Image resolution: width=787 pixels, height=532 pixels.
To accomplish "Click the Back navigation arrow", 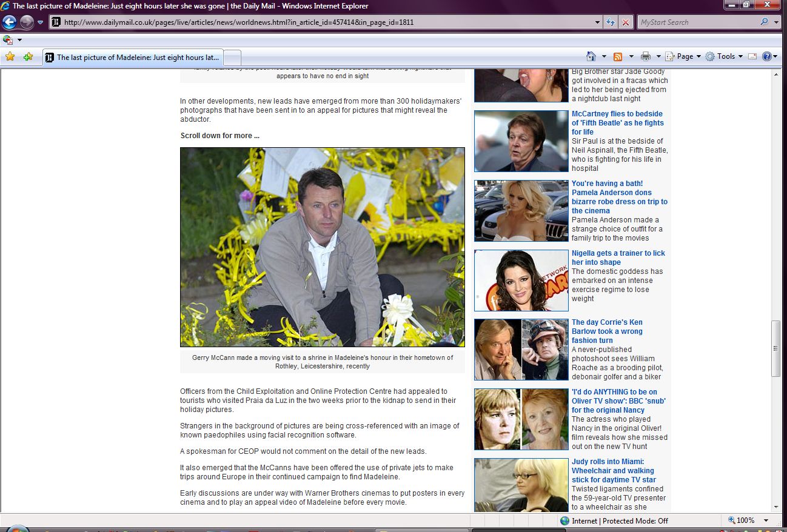I will coord(9,22).
